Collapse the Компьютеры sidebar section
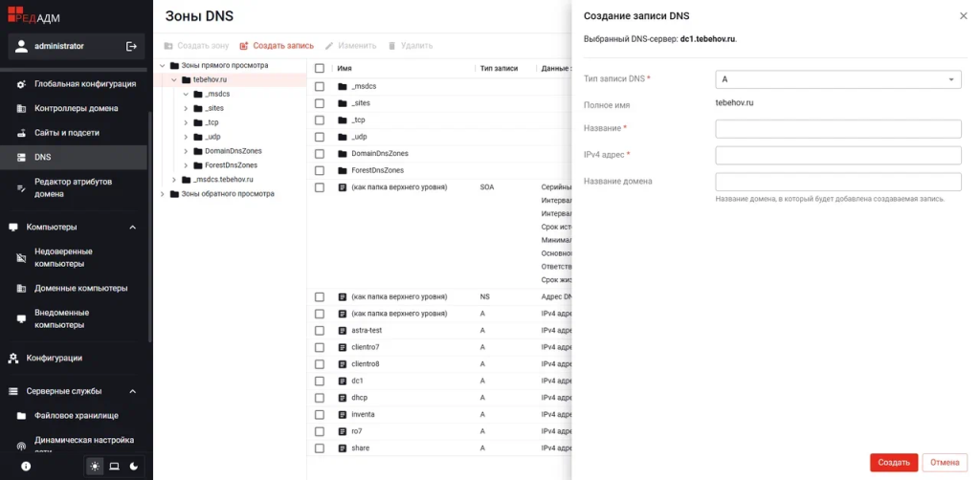 [x=132, y=228]
